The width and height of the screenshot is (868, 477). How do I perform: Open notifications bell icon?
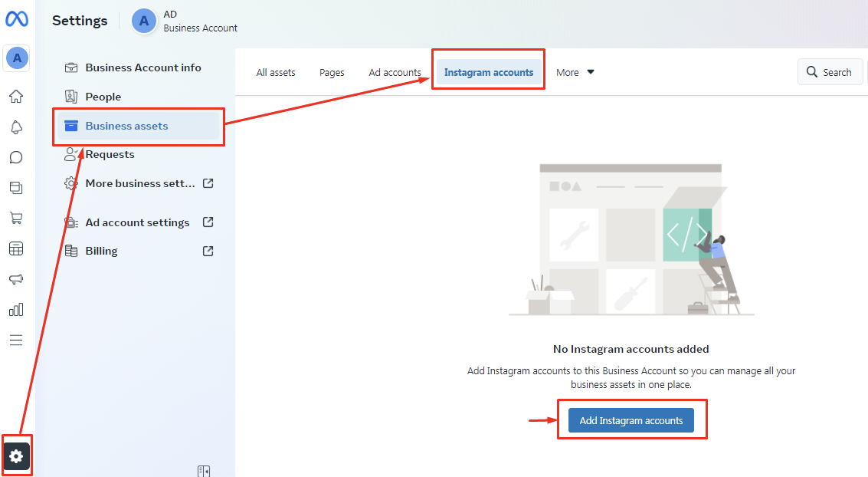16,127
